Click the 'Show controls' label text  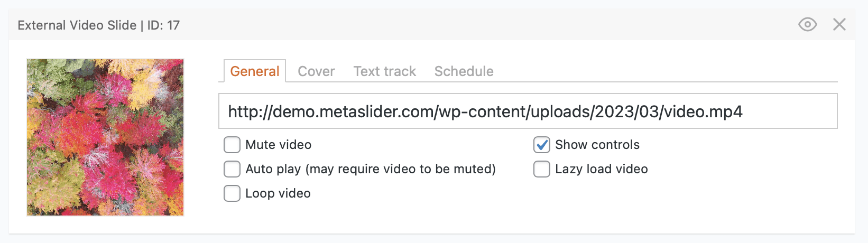[x=597, y=145]
